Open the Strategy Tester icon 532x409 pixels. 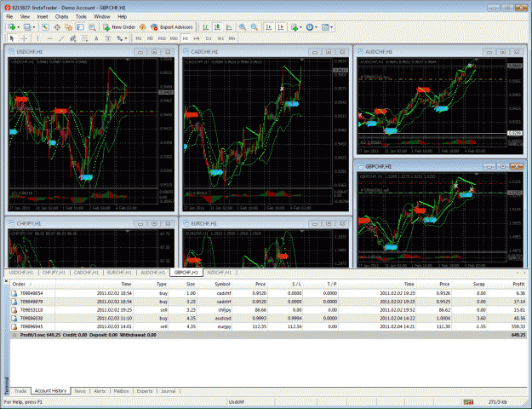point(92,27)
